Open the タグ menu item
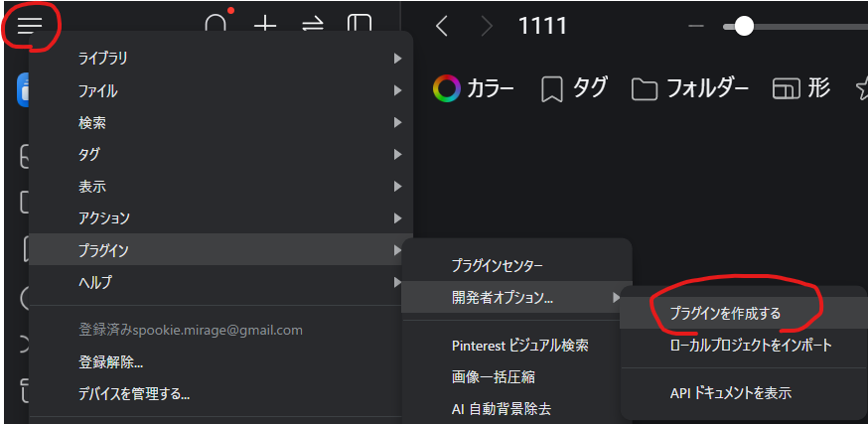Image resolution: width=868 pixels, height=424 pixels. pos(220,155)
